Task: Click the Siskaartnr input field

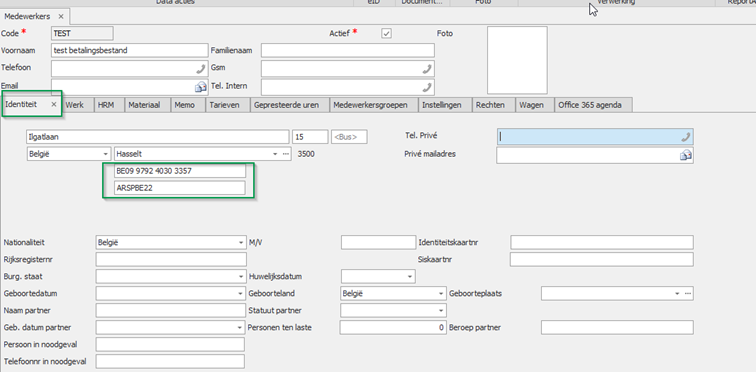Action: pos(602,259)
